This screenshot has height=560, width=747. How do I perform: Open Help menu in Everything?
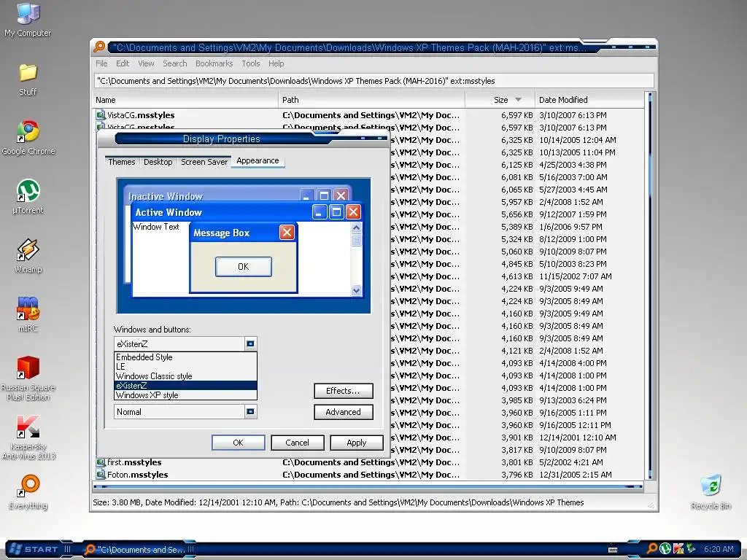(x=276, y=63)
